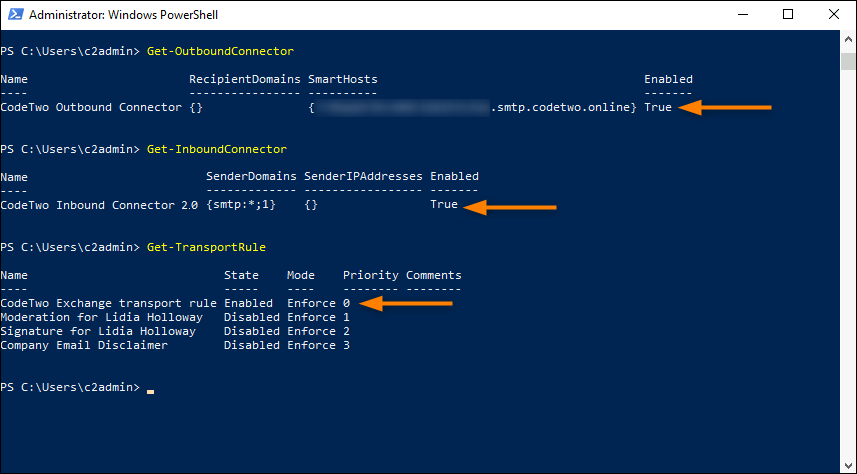Close the Administrator PowerShell window
857x474 pixels.
833,15
